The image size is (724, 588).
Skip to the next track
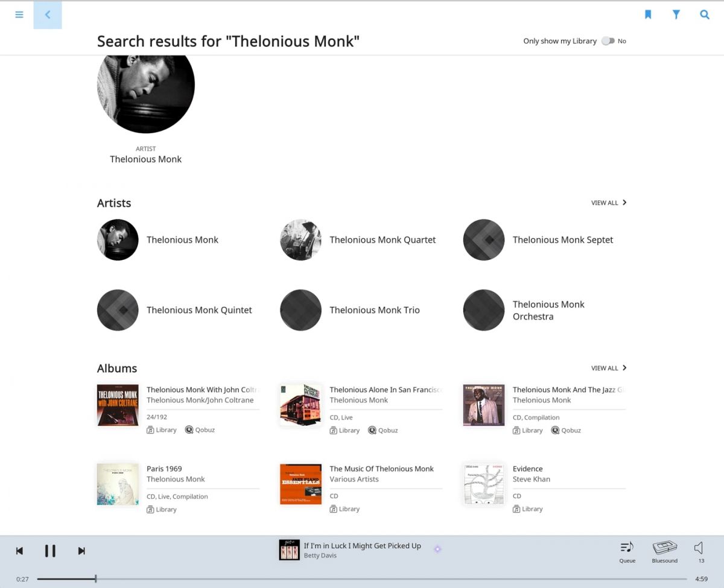tap(81, 551)
